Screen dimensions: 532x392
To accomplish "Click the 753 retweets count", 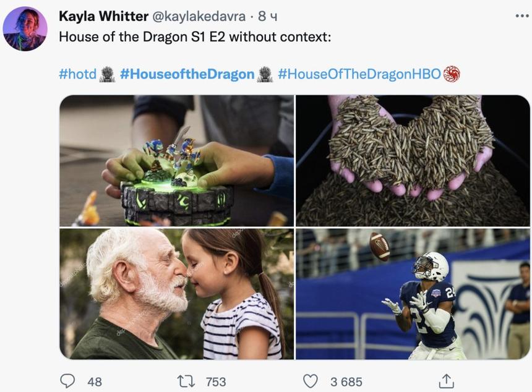I will (216, 382).
